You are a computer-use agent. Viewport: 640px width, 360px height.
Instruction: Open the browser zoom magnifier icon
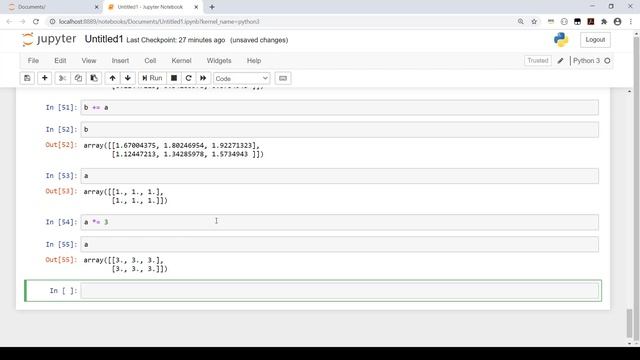[521, 22]
